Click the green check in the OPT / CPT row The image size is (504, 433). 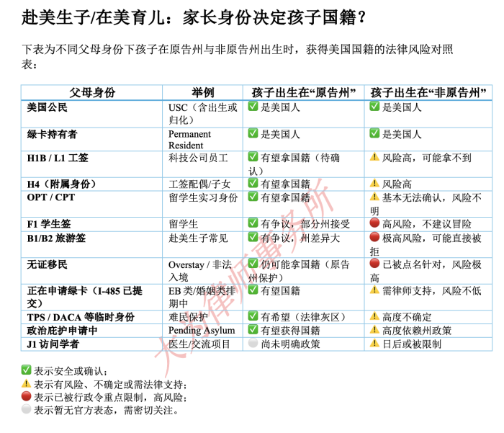(x=253, y=196)
